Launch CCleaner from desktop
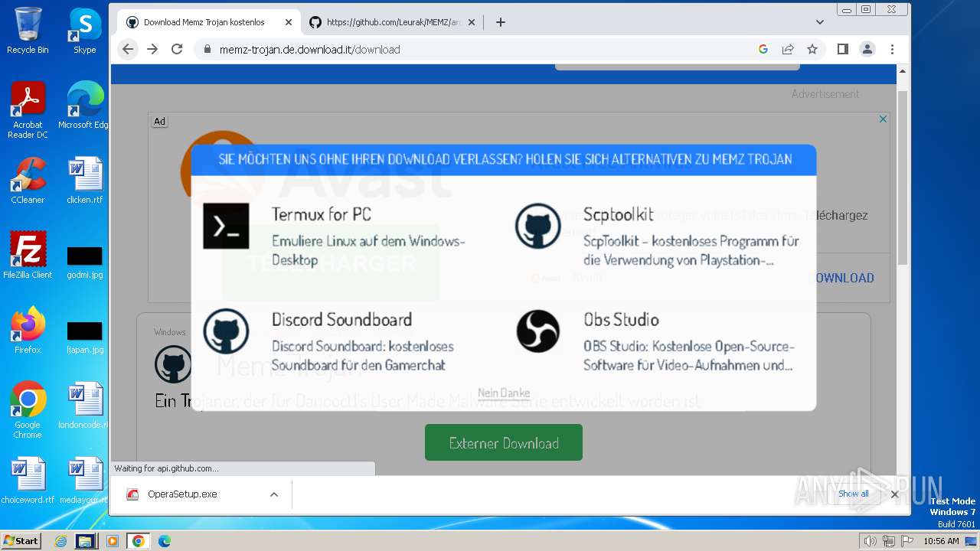 pyautogui.click(x=28, y=181)
